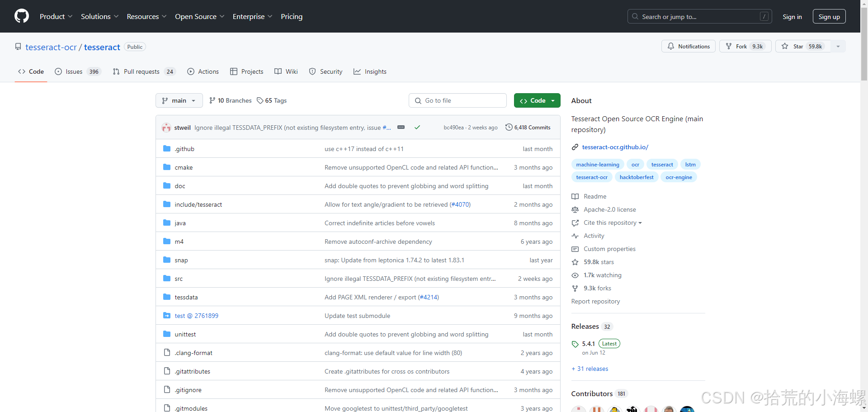The image size is (868, 412).
Task: Open the Projects tab
Action: 246,71
